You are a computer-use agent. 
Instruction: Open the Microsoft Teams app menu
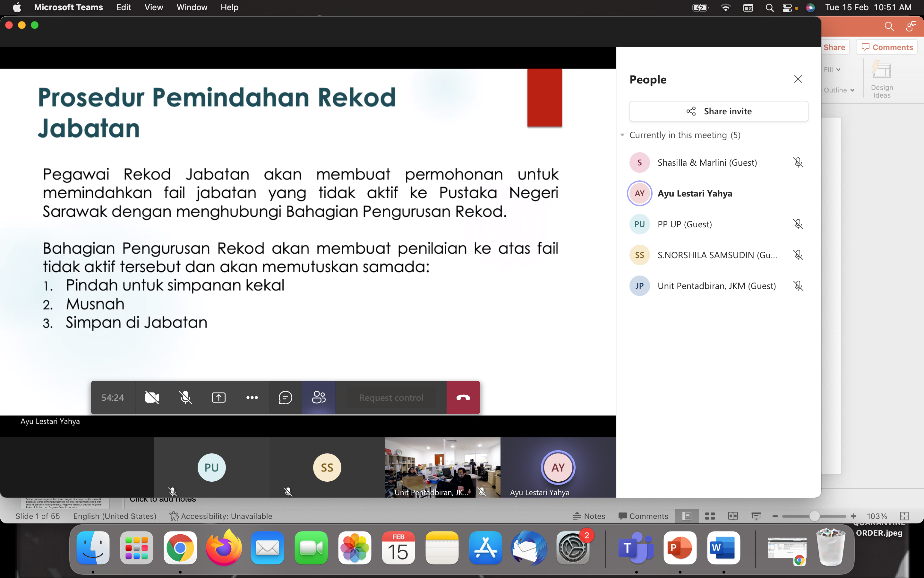68,7
